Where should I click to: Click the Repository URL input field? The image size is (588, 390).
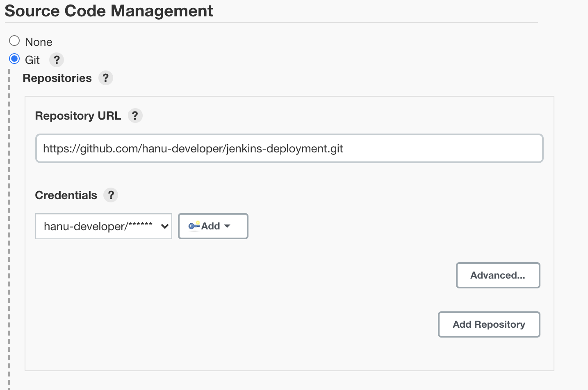tap(289, 148)
